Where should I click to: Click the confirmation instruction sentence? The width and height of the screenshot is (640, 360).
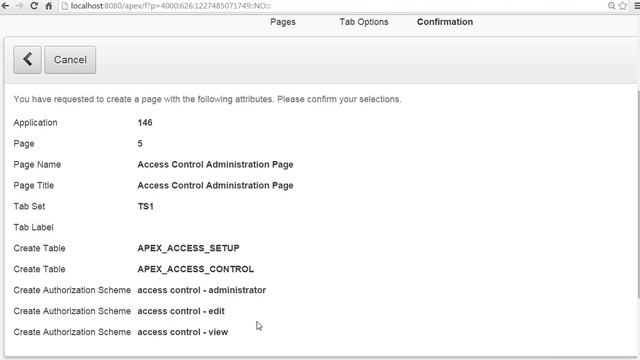(207, 99)
